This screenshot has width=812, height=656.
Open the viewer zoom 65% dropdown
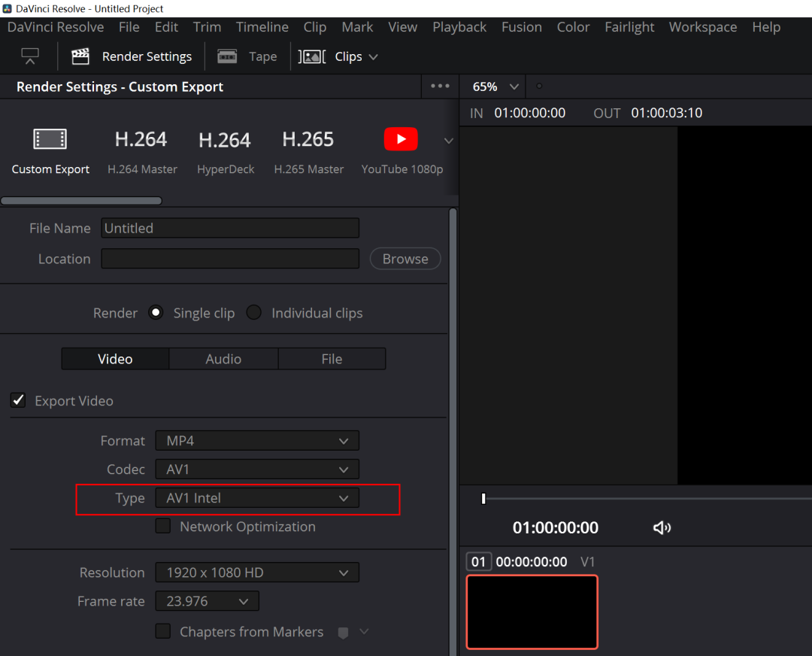click(x=495, y=87)
